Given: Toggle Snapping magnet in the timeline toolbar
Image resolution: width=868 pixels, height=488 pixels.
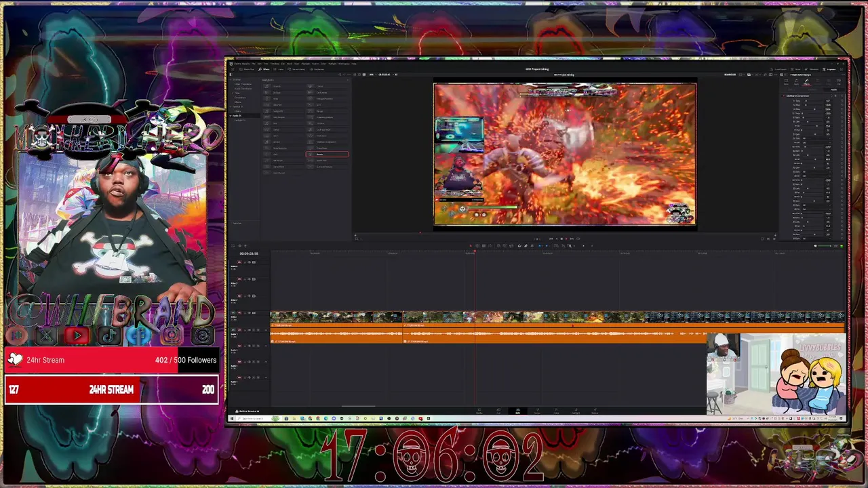Looking at the screenshot, I should pos(519,245).
